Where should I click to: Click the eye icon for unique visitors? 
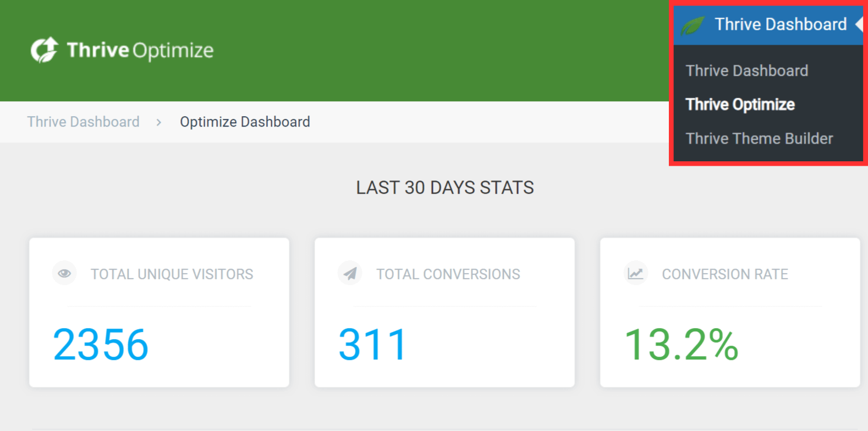pos(64,274)
